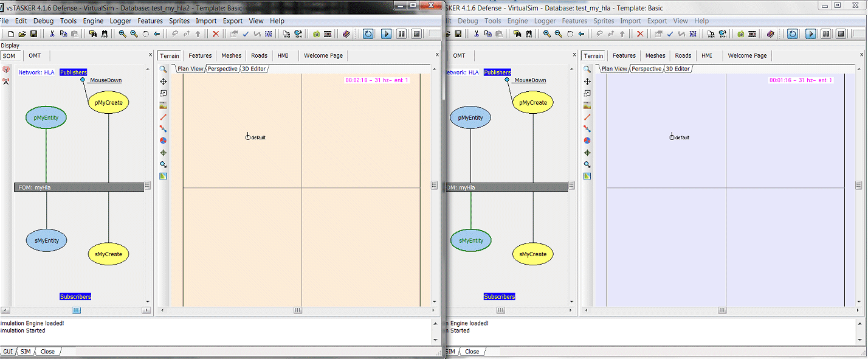This screenshot has height=359, width=868.
Task: Click the pan arrows tool in right terrain sidebar
Action: click(x=587, y=82)
